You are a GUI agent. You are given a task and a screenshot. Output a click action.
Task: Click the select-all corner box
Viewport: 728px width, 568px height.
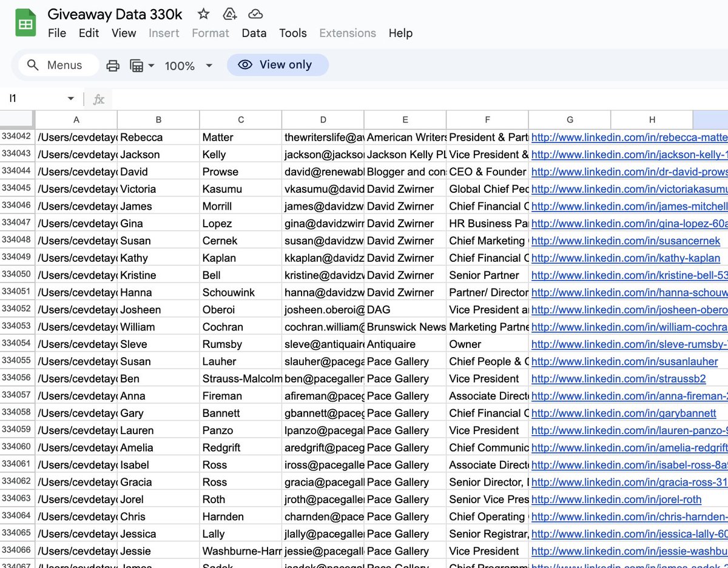(17, 119)
